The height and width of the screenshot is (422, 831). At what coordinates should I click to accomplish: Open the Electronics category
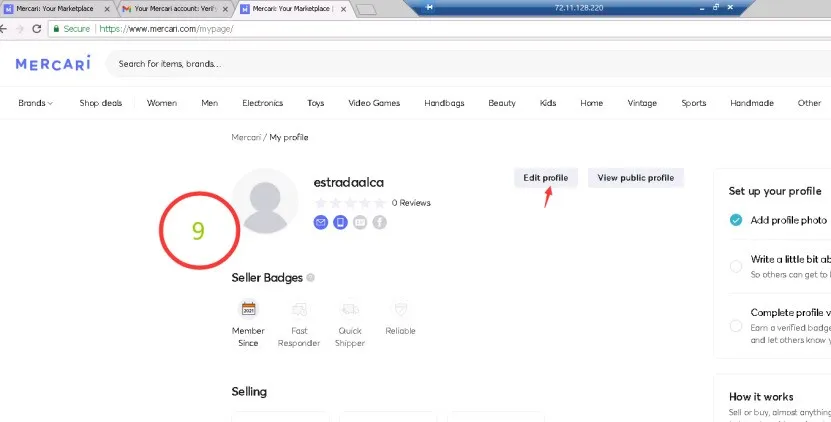[262, 103]
